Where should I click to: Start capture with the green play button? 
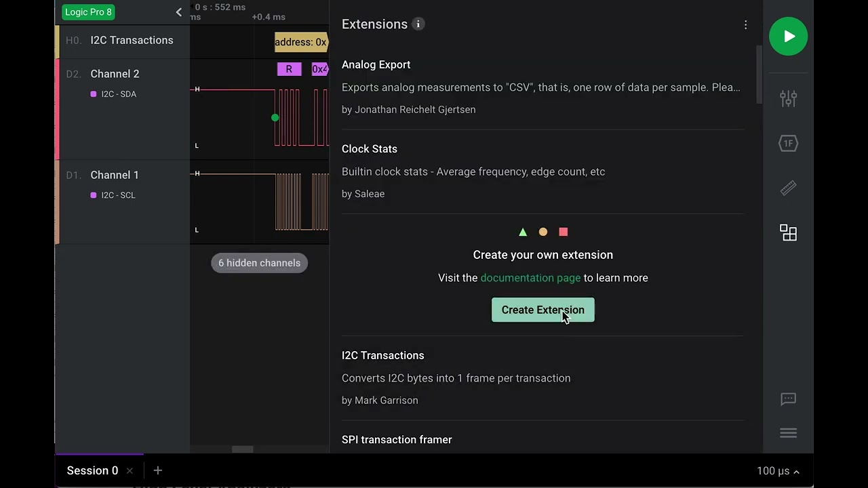click(788, 37)
